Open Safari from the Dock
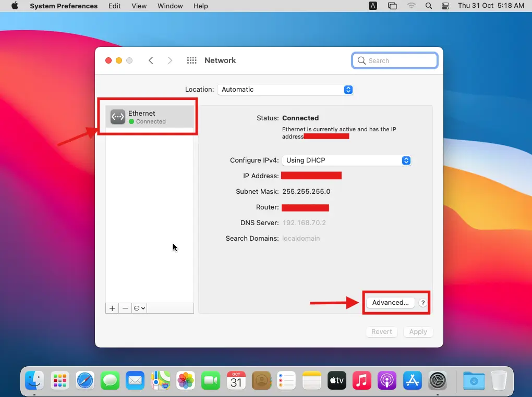The height and width of the screenshot is (397, 532). click(85, 380)
